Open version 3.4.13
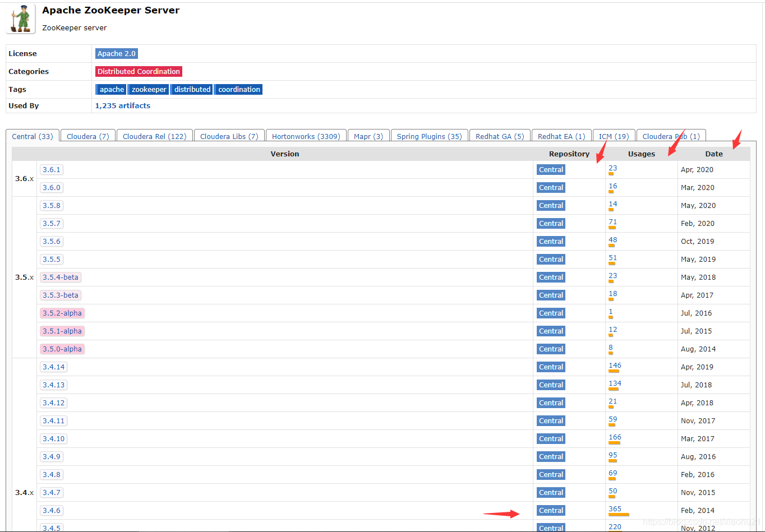Image resolution: width=765 pixels, height=532 pixels. (53, 385)
